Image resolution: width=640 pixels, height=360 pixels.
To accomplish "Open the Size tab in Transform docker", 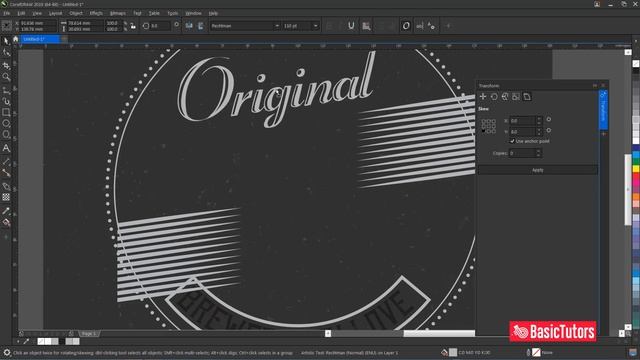I will [516, 97].
